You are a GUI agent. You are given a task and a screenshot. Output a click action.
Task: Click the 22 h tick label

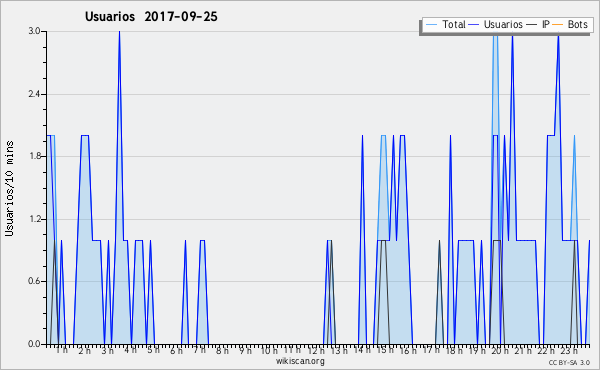546,350
